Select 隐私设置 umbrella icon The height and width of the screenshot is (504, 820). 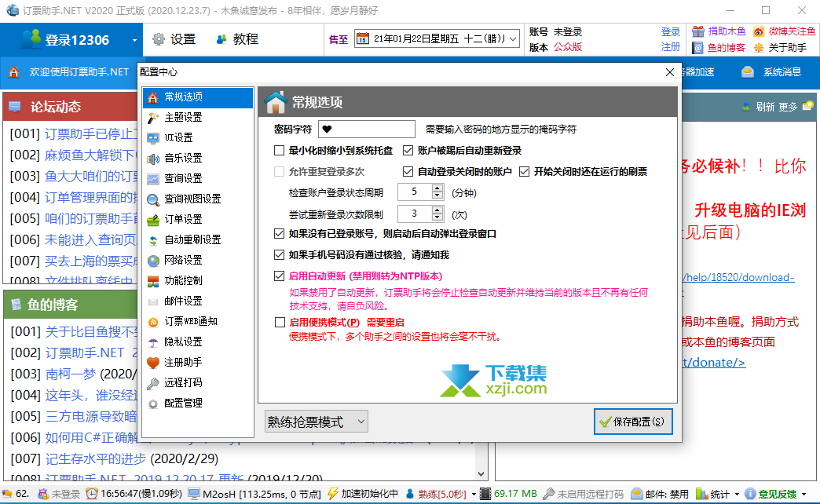[152, 342]
